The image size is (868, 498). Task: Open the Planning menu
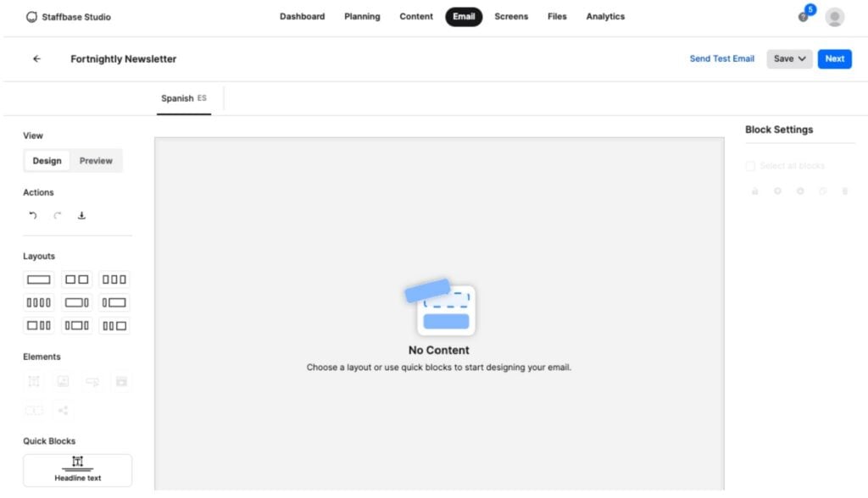point(362,17)
